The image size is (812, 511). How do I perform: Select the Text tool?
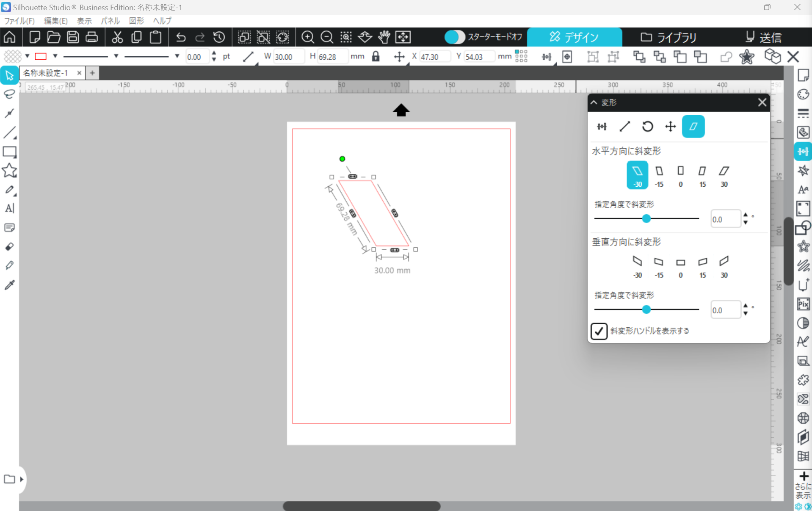[x=9, y=208]
